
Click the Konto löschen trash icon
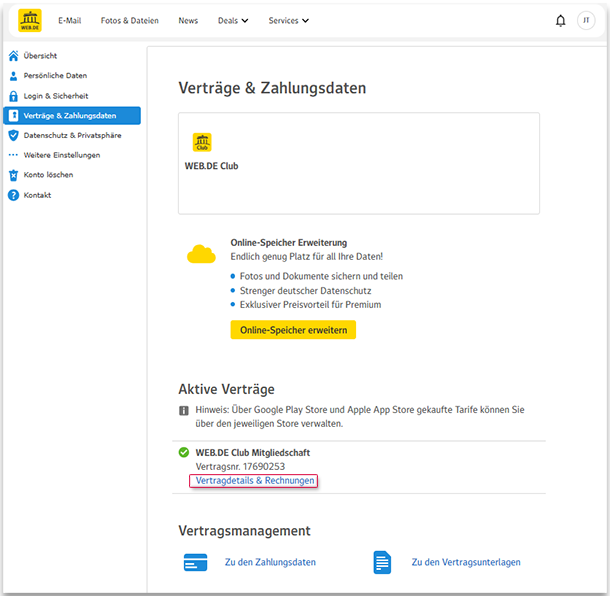click(x=14, y=175)
